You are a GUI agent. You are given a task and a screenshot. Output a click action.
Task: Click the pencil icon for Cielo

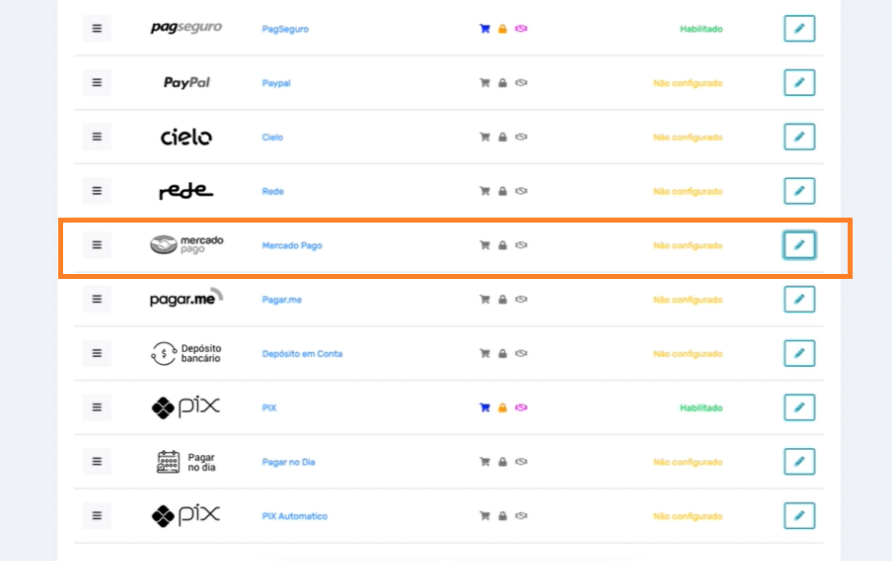[x=799, y=137]
